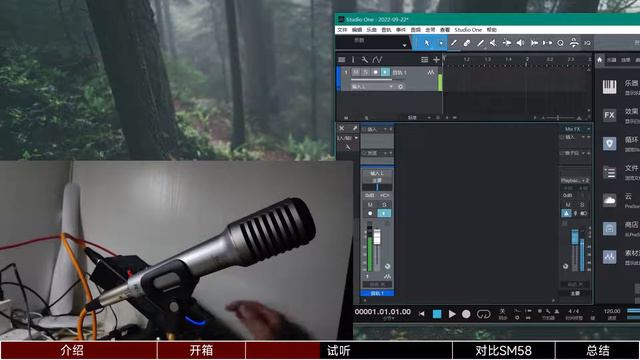The width and height of the screenshot is (640, 360).
Task: Click the Return to Zero transport button
Action: [421, 314]
